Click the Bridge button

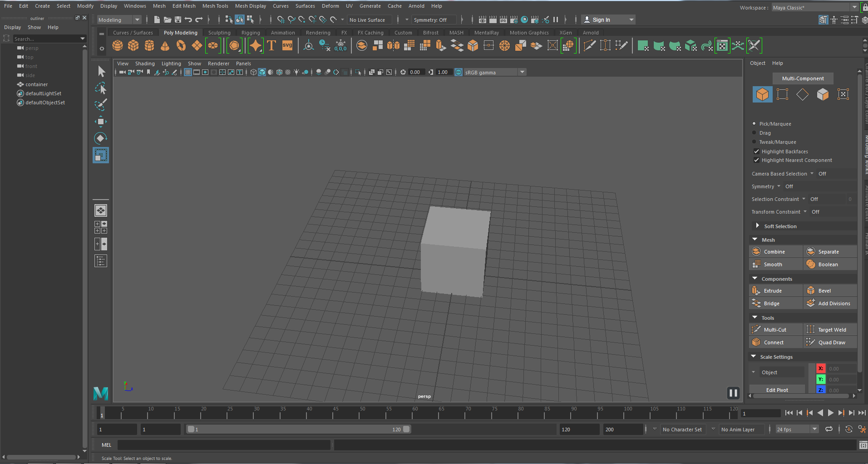[x=776, y=303]
